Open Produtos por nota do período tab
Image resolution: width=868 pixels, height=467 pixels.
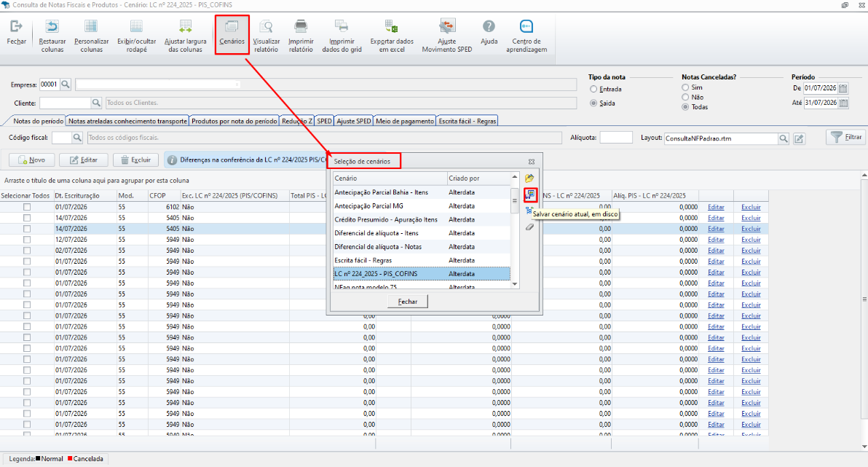point(234,121)
